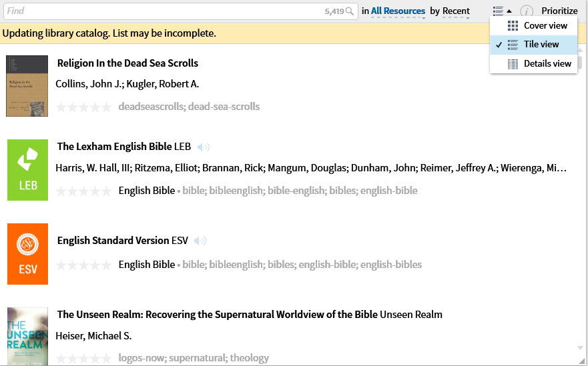Click the audio icon next to English Standard Version
The image size is (588, 366).
(x=200, y=241)
